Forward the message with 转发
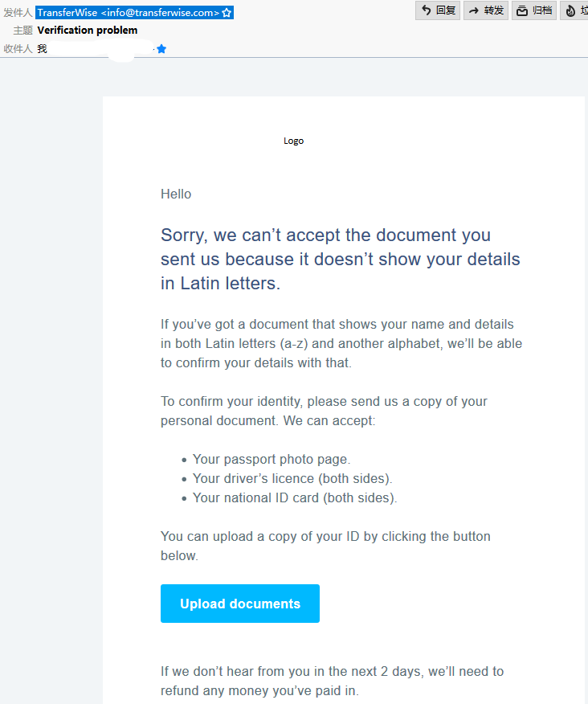The height and width of the screenshot is (704, 588). click(486, 10)
